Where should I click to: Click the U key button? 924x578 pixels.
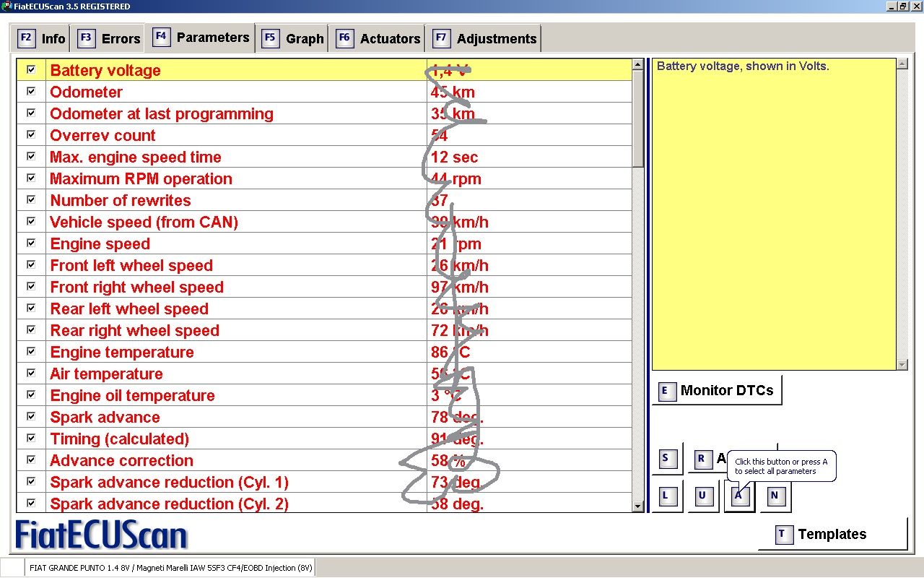point(702,496)
